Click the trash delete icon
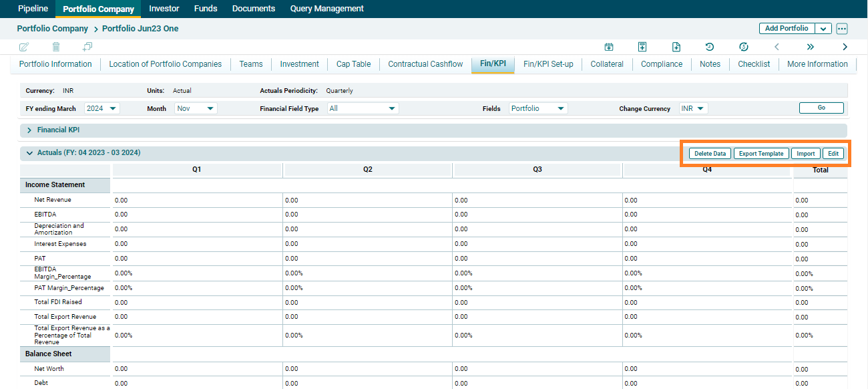Viewport: 868px width, 389px height. [x=56, y=47]
